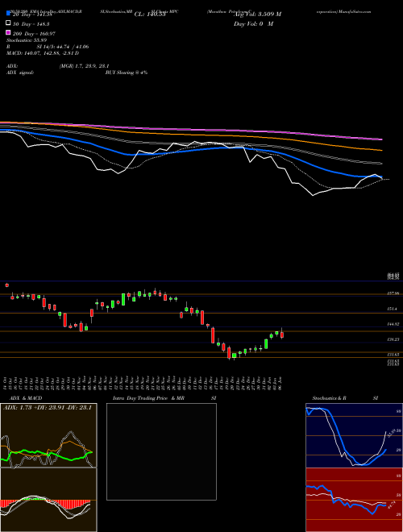Click the 138.23 price axis label
Screen dimensions: 403x532
tap(393, 339)
